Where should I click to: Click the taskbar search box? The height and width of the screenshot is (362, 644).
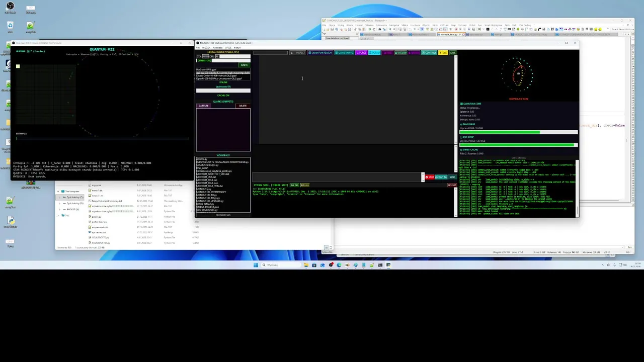point(281,265)
